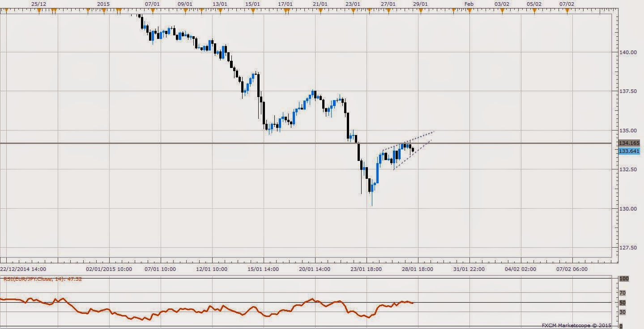Click the 135.00 price axis label
This screenshot has height=329, width=644.
(629, 131)
